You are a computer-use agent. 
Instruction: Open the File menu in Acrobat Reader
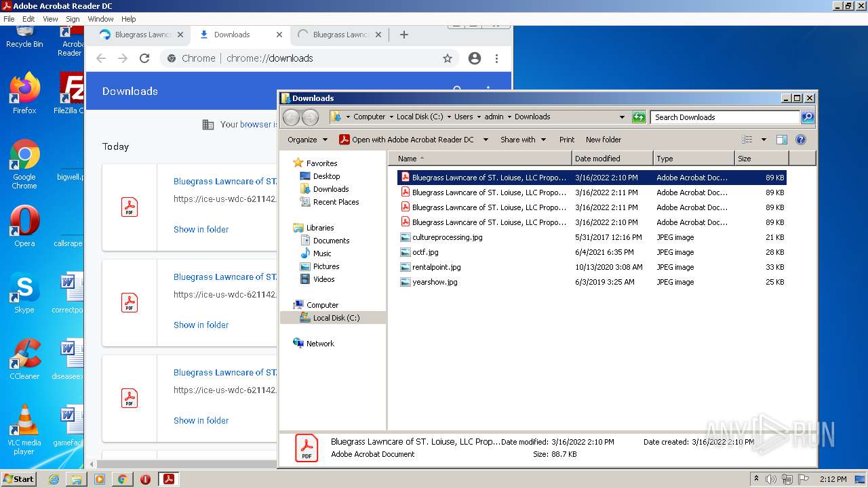(x=9, y=19)
